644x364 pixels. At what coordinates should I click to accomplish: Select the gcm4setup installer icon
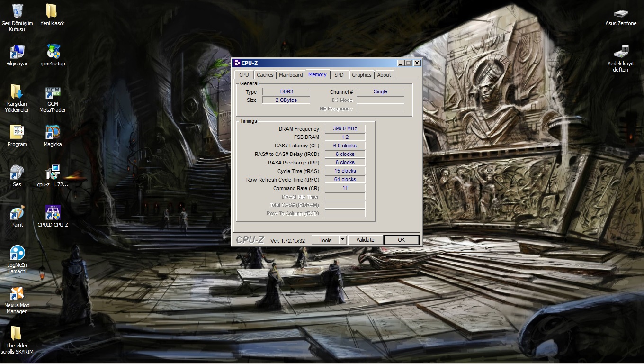(53, 51)
